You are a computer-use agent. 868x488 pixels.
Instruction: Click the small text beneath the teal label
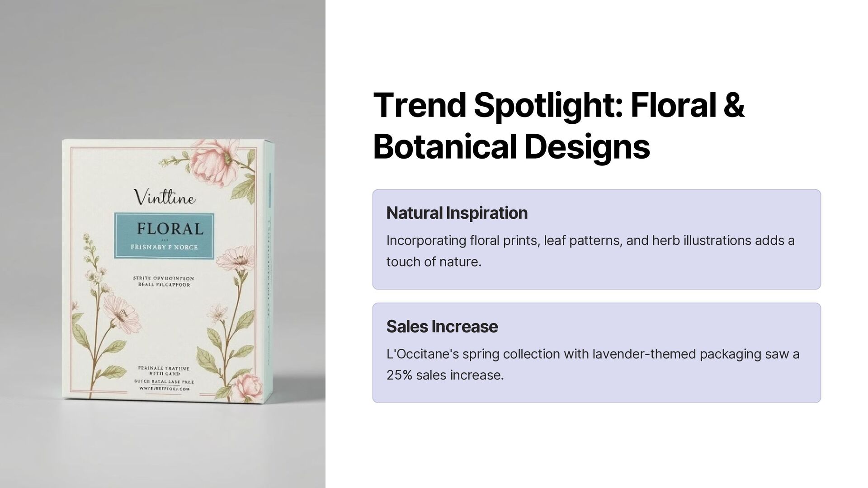point(164,282)
